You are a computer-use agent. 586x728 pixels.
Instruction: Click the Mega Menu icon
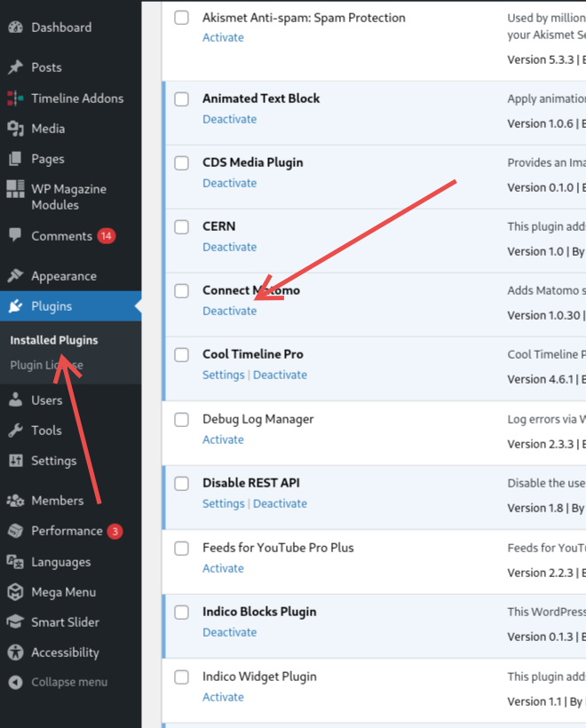pyautogui.click(x=15, y=592)
